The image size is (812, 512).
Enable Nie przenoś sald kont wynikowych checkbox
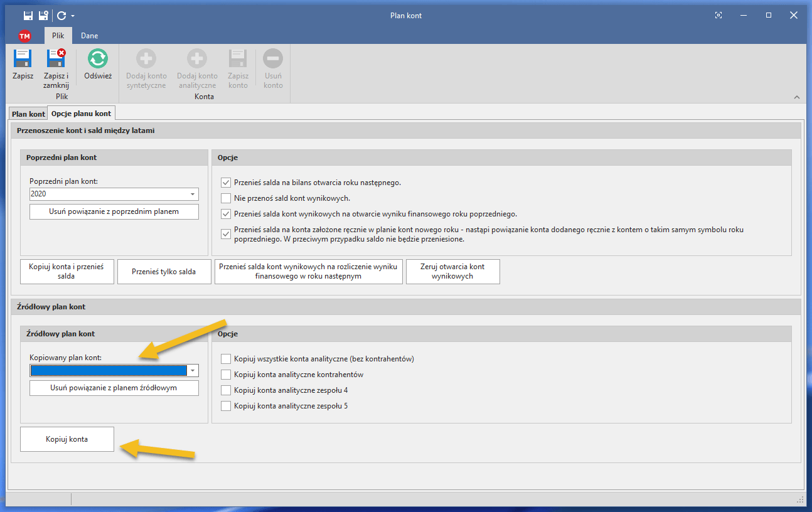coord(227,198)
